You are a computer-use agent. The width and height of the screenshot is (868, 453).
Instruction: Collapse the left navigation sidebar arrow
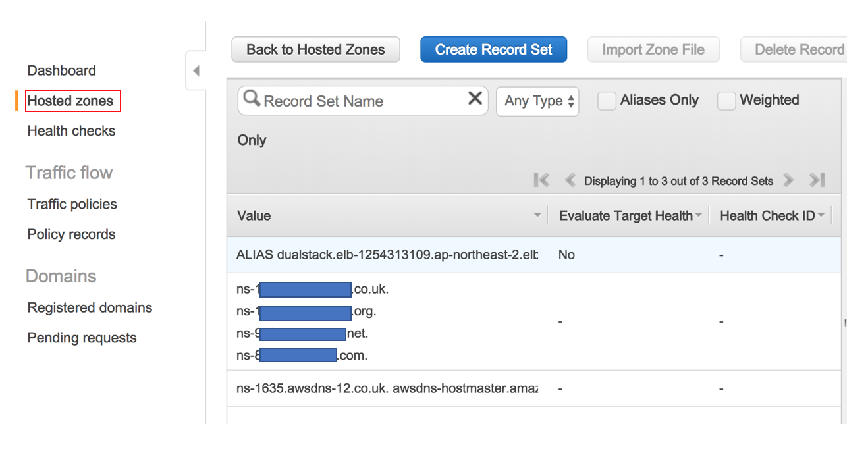pyautogui.click(x=196, y=71)
